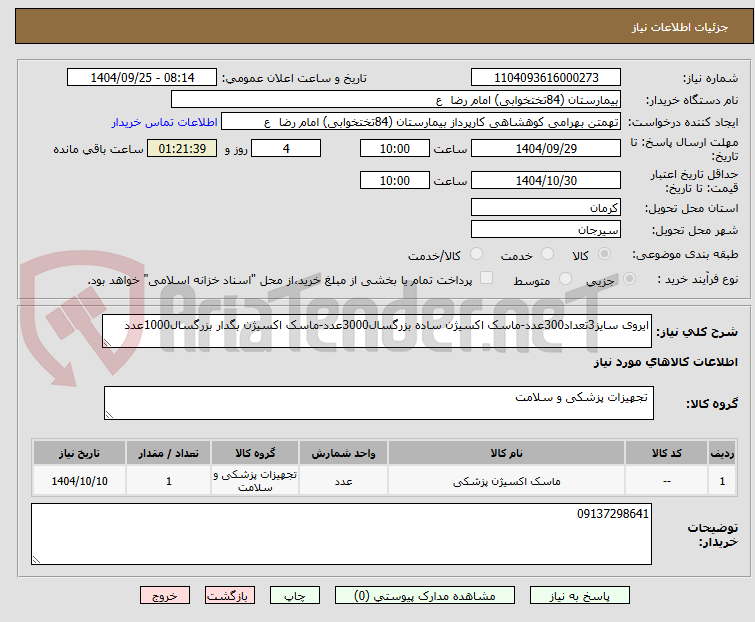Click the request creator name field
The height and width of the screenshot is (622, 755).
click(421, 122)
